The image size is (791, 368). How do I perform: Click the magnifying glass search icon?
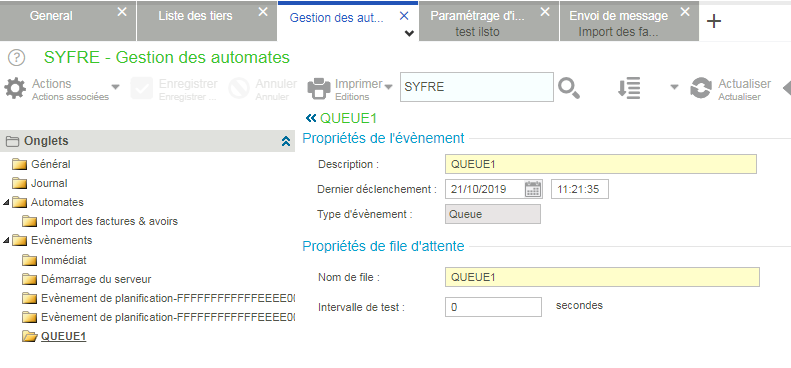[569, 88]
